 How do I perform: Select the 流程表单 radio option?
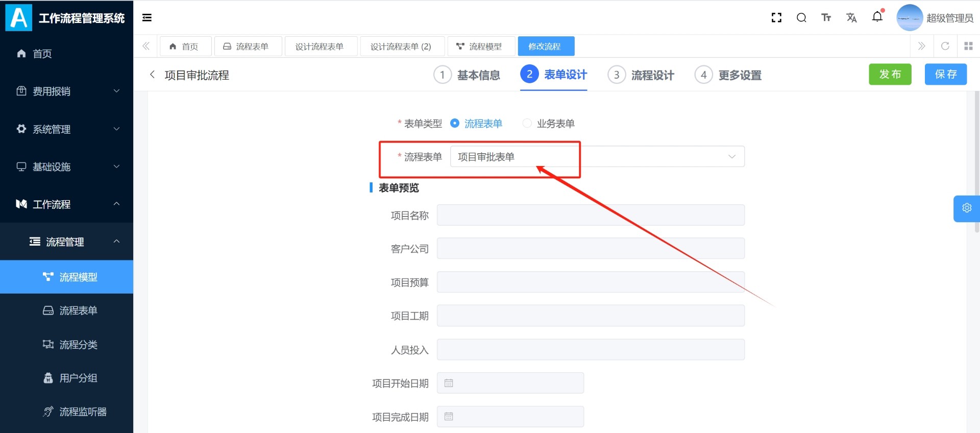point(476,124)
